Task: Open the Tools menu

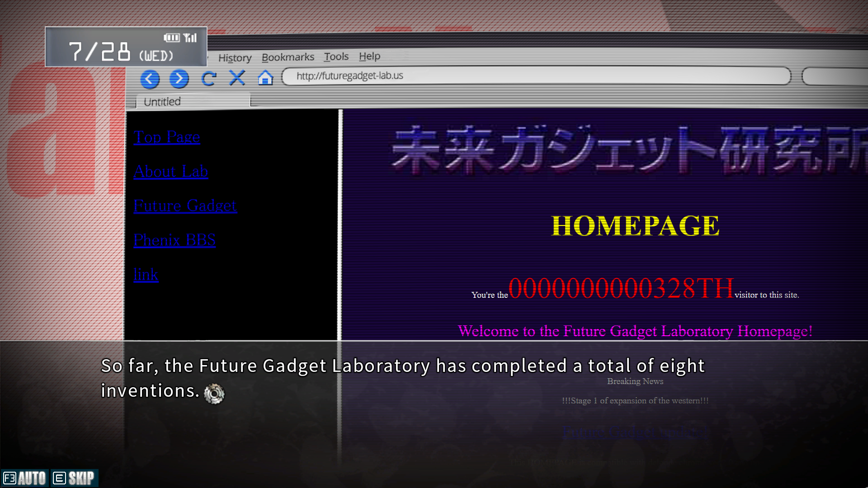Action: (336, 56)
